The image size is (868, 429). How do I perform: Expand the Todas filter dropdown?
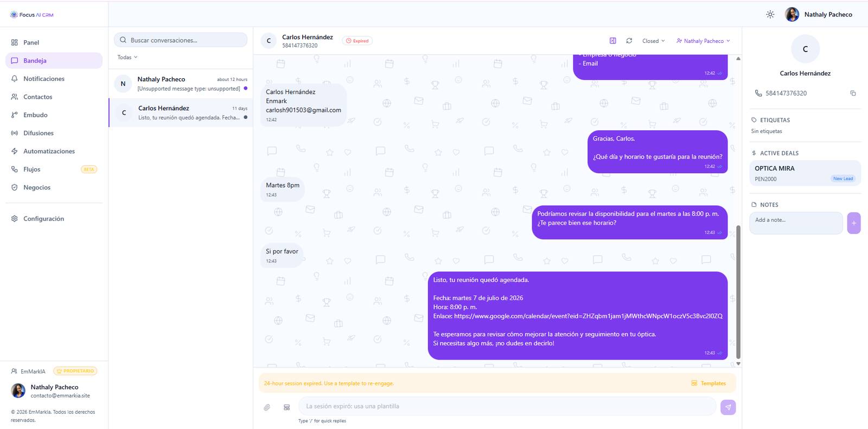point(127,57)
